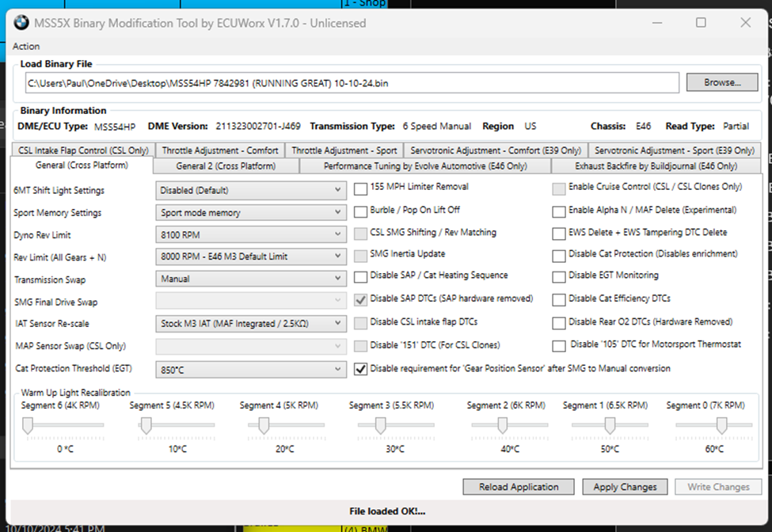Screen dimensions: 772x532
Task: Open Throttle Adjustment - Comfort tab
Action: point(220,150)
